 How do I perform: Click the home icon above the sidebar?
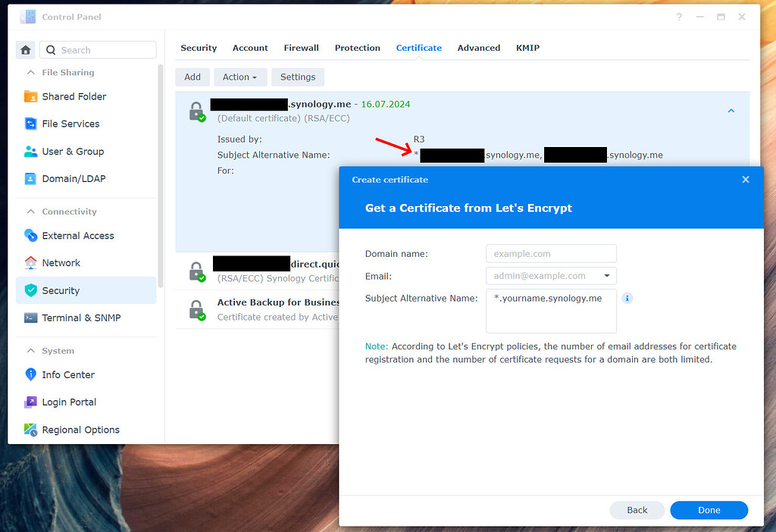click(25, 49)
